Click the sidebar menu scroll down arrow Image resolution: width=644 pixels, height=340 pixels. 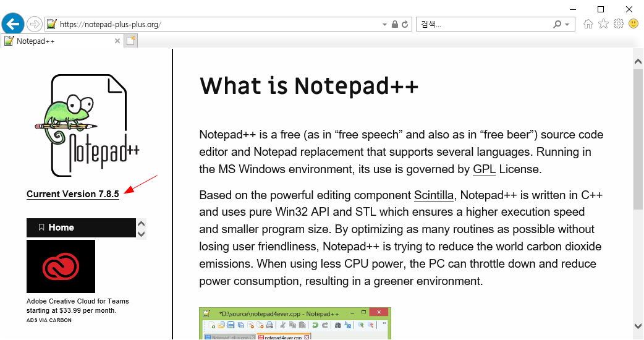coord(142,234)
